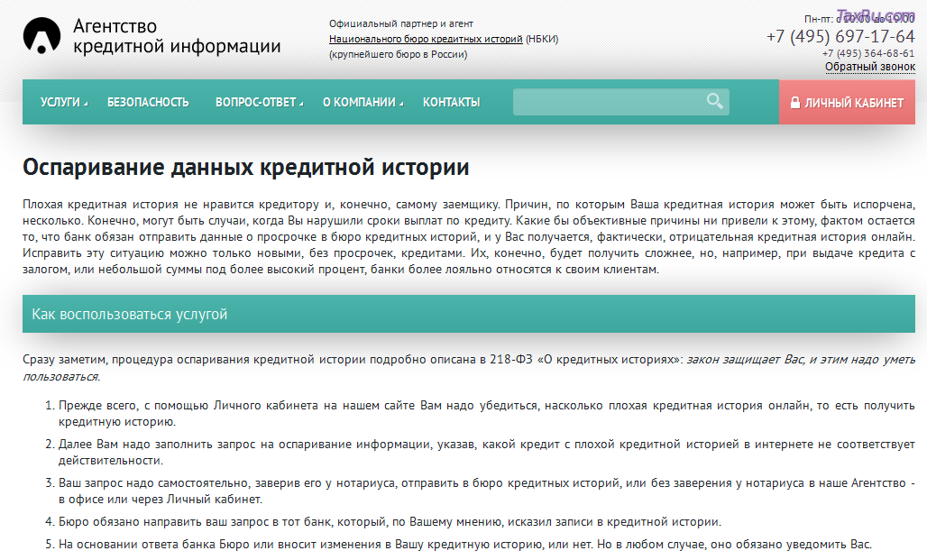
Task: Open the Контакты page
Action: 451,103
